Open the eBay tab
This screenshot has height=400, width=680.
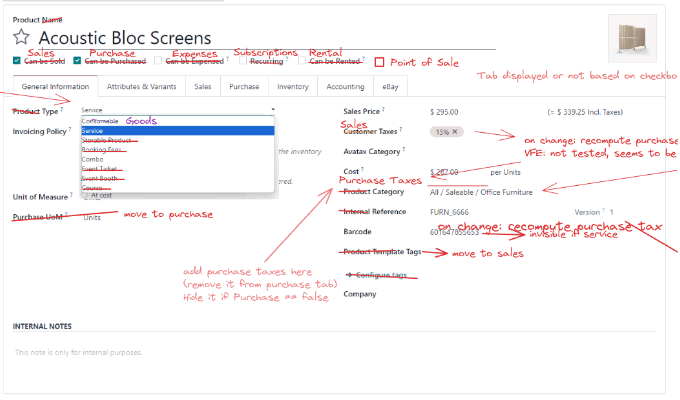pyautogui.click(x=395, y=87)
